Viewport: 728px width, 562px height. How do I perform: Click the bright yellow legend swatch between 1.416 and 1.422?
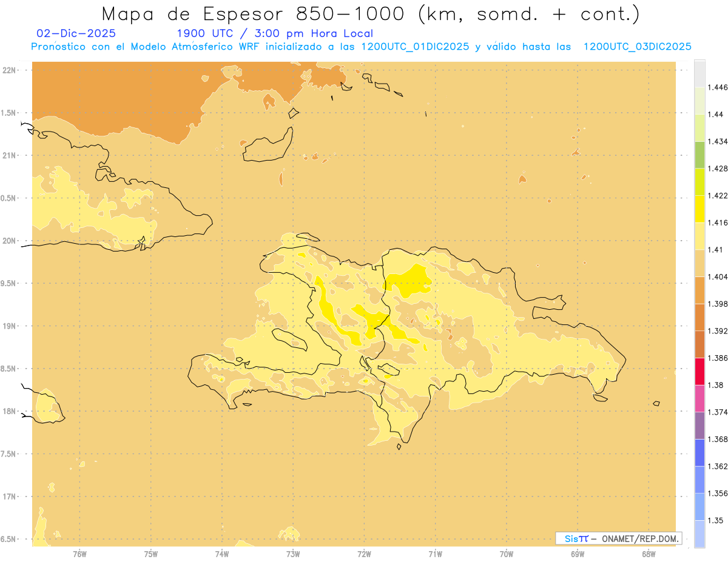699,209
